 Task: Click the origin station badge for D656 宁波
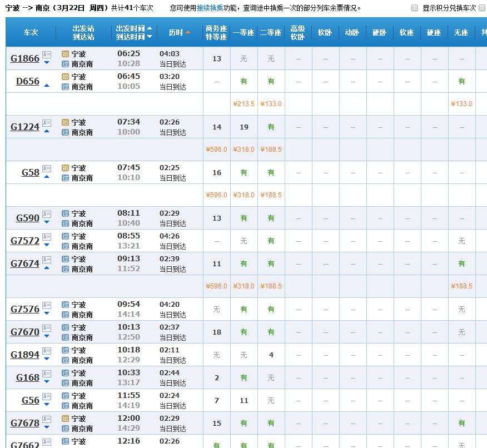[65, 77]
